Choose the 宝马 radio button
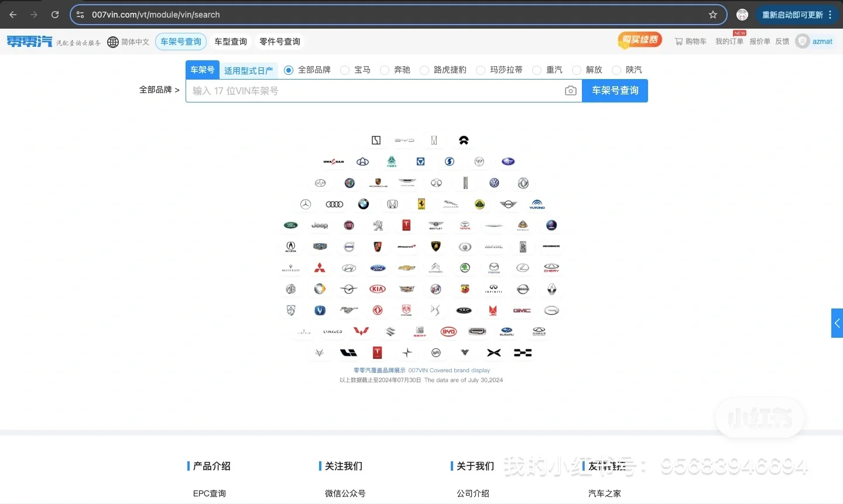Screen dimensions: 843x504 345,70
